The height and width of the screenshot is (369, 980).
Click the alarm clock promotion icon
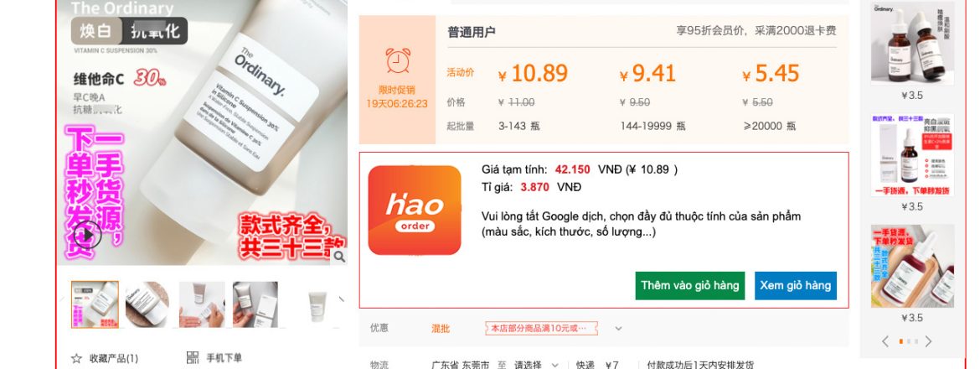(x=398, y=60)
